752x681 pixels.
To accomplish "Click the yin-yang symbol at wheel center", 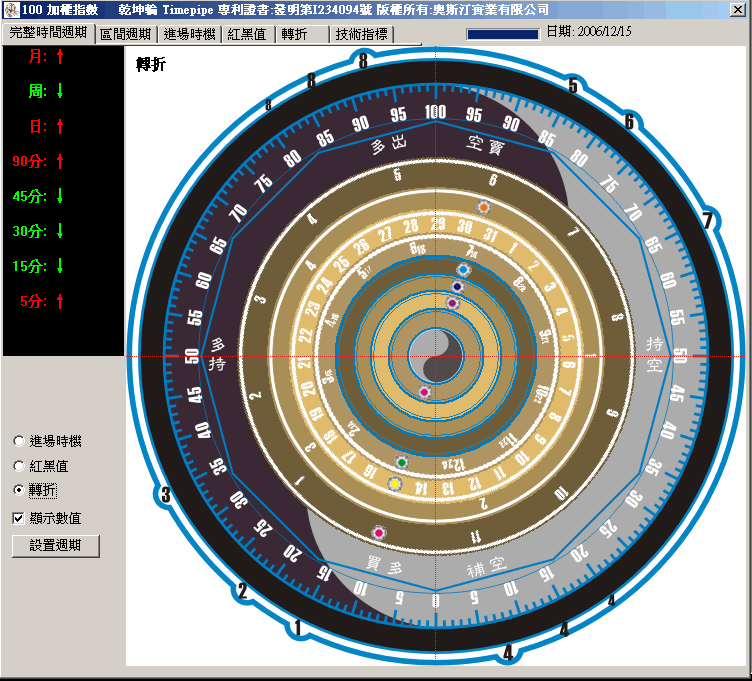I will [x=435, y=356].
